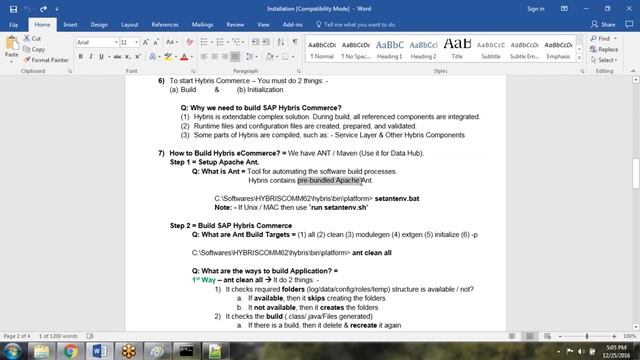Switch to Review tab
Image resolution: width=640 pixels, height=360 pixels.
click(x=235, y=24)
